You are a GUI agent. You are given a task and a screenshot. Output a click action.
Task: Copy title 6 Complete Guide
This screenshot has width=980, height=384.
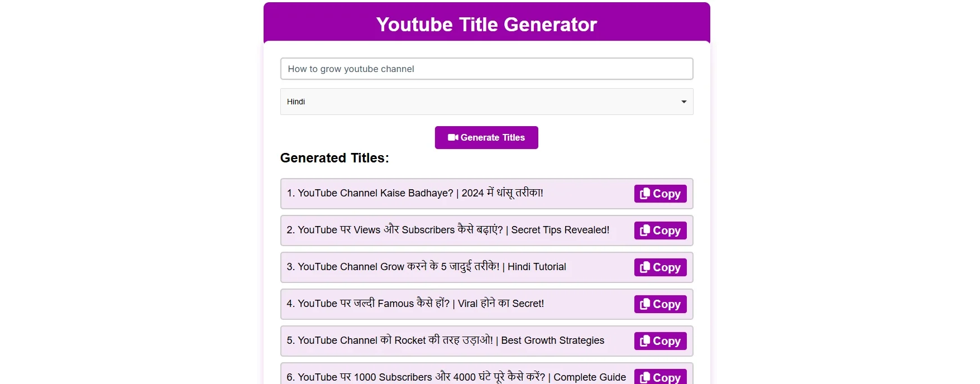click(660, 377)
